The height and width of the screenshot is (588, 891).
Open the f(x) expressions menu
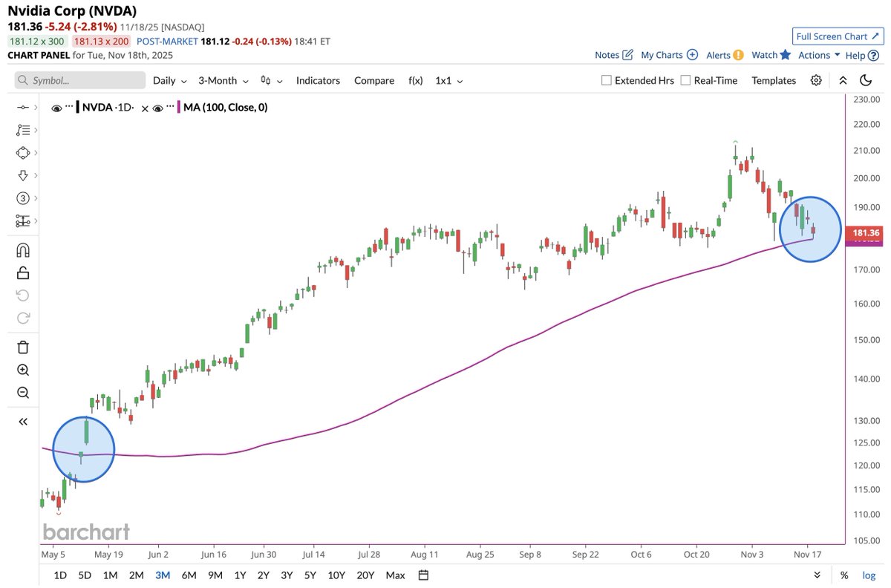click(416, 80)
